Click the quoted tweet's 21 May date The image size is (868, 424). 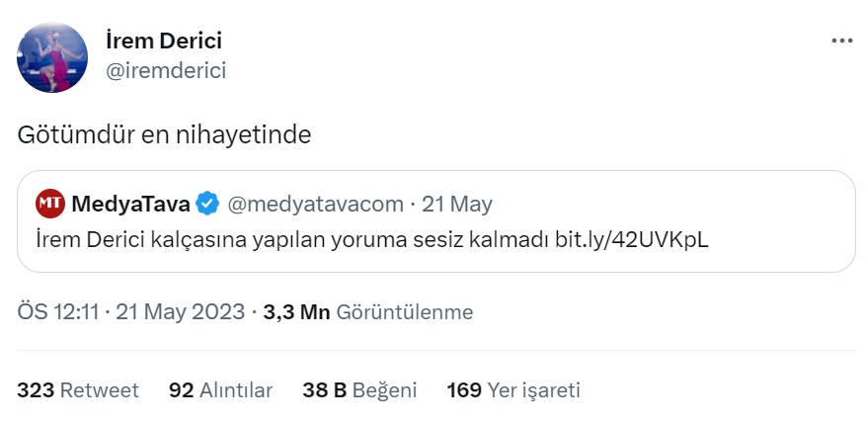click(456, 205)
